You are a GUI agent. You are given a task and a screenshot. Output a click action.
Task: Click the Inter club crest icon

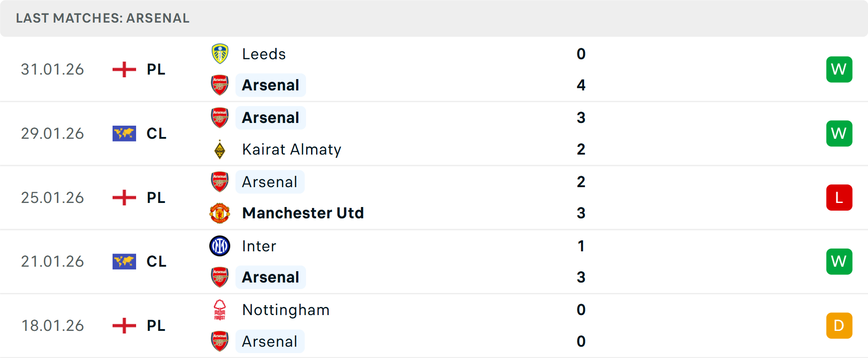220,246
